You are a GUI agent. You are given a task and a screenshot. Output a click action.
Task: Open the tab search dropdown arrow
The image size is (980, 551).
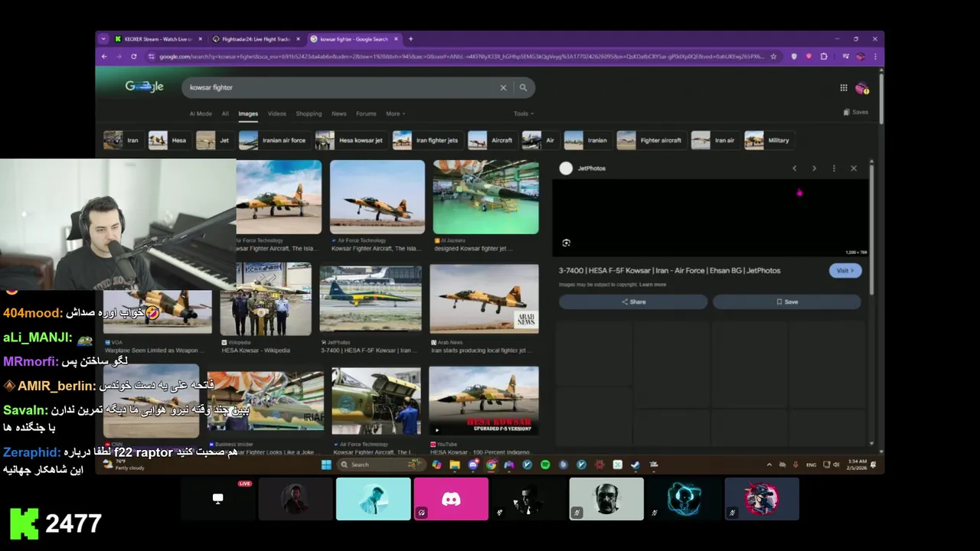[x=103, y=39]
